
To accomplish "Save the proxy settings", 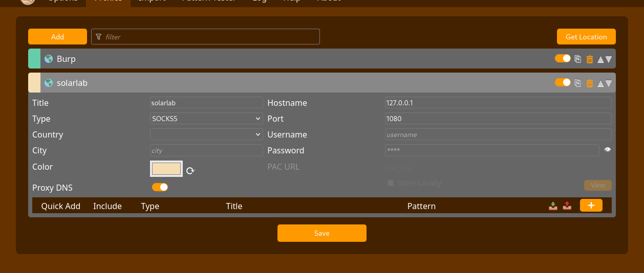I will pyautogui.click(x=321, y=233).
